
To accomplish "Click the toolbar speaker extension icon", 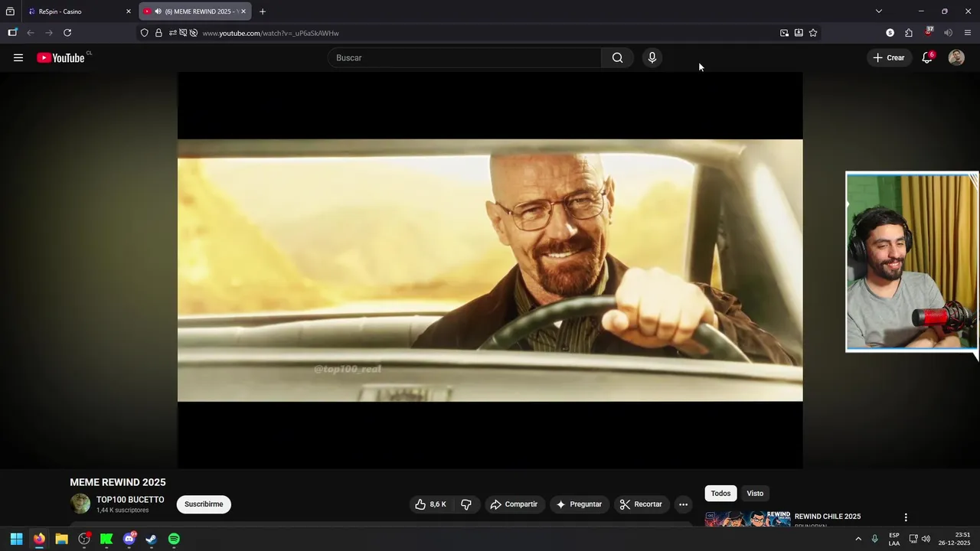I will pyautogui.click(x=948, y=33).
